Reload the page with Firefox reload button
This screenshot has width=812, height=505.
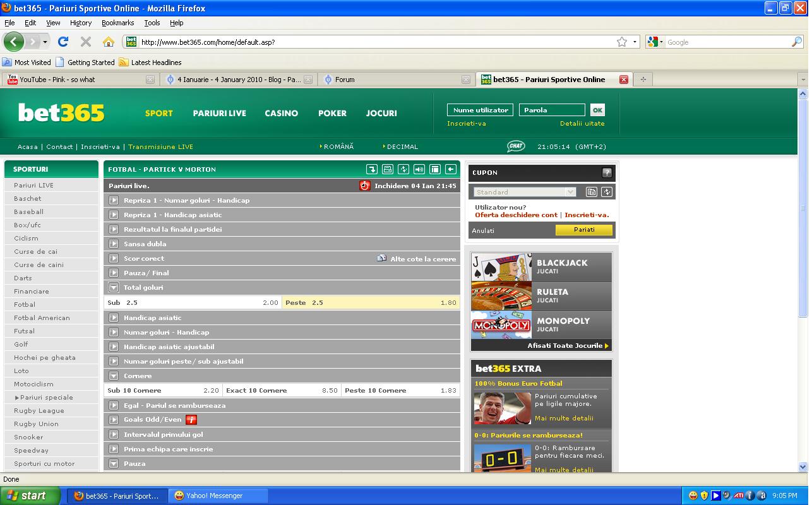63,42
